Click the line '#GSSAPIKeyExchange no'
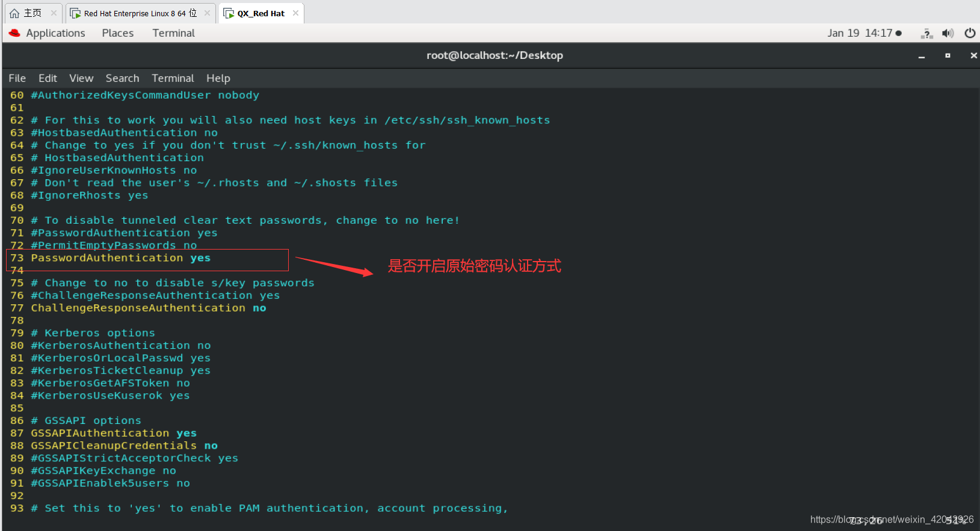The image size is (980, 531). (103, 471)
